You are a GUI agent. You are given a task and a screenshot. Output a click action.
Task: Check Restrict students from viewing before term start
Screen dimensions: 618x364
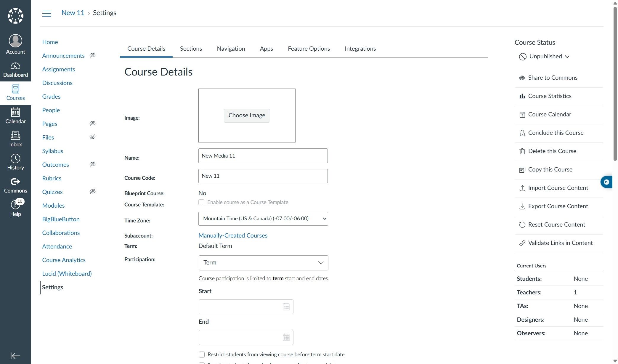(202, 355)
